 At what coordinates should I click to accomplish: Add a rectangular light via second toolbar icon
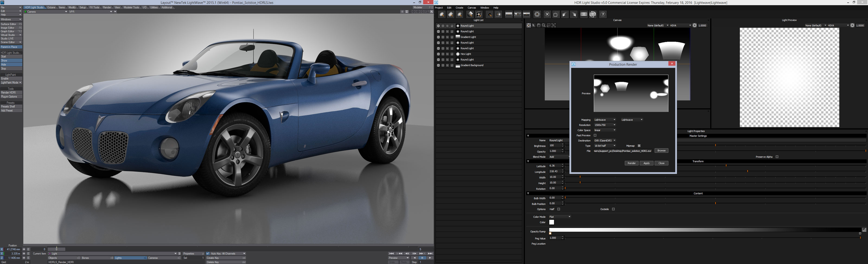[451, 14]
